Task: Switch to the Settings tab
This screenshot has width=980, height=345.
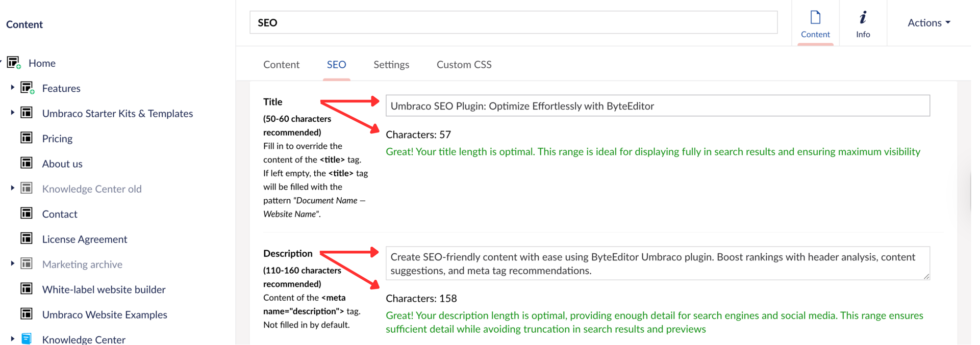Action: (391, 65)
